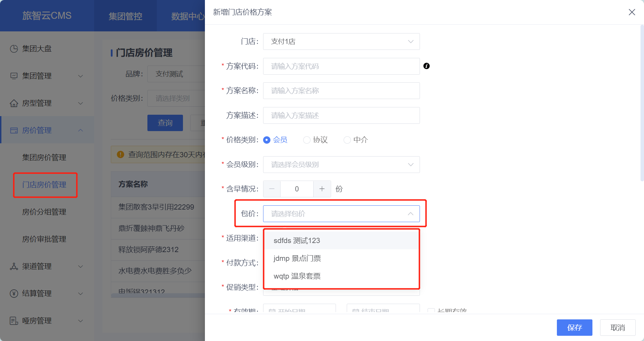Increase breakfast count with plus button
644x341 pixels.
point(322,189)
